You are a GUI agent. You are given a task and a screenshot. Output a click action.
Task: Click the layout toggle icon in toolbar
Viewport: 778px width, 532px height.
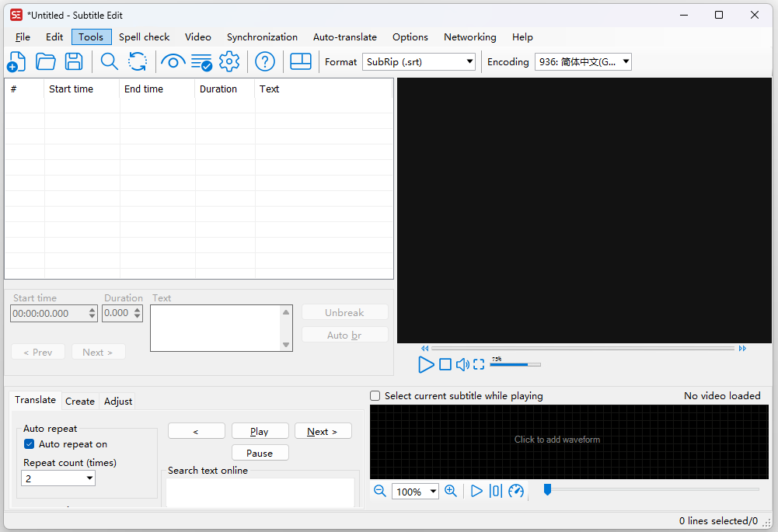[300, 62]
